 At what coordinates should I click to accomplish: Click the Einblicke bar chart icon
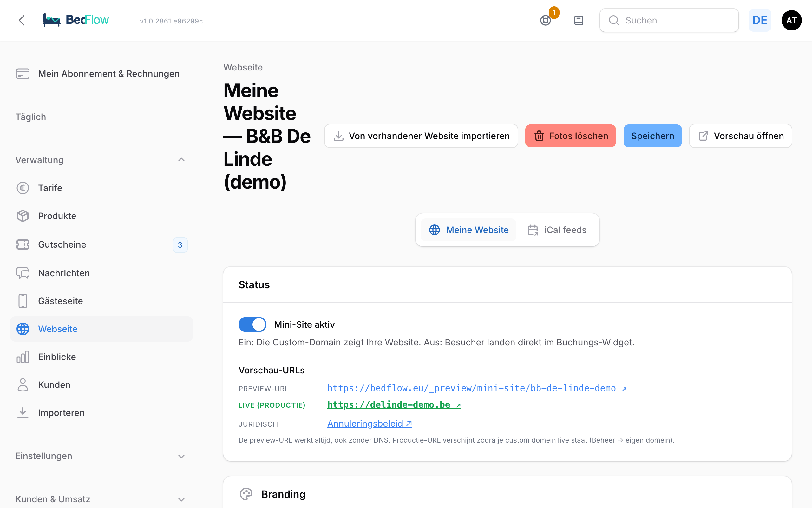(x=23, y=357)
